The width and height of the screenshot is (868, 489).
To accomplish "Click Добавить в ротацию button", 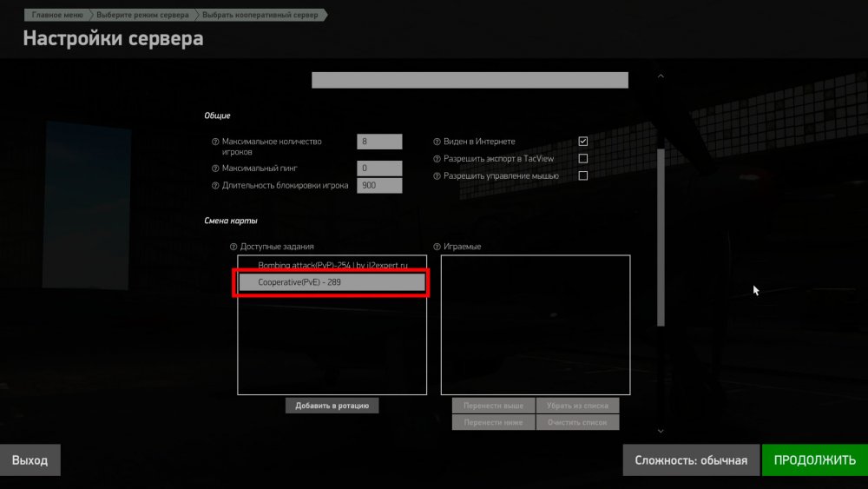I will pos(332,406).
